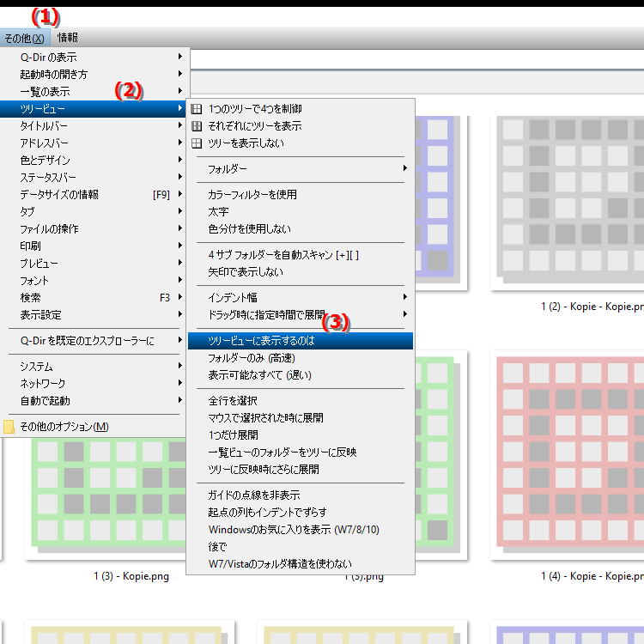Viewport: 644px width, 644px height.
Task: Open the ネットワーク submenu
Action: (93, 384)
